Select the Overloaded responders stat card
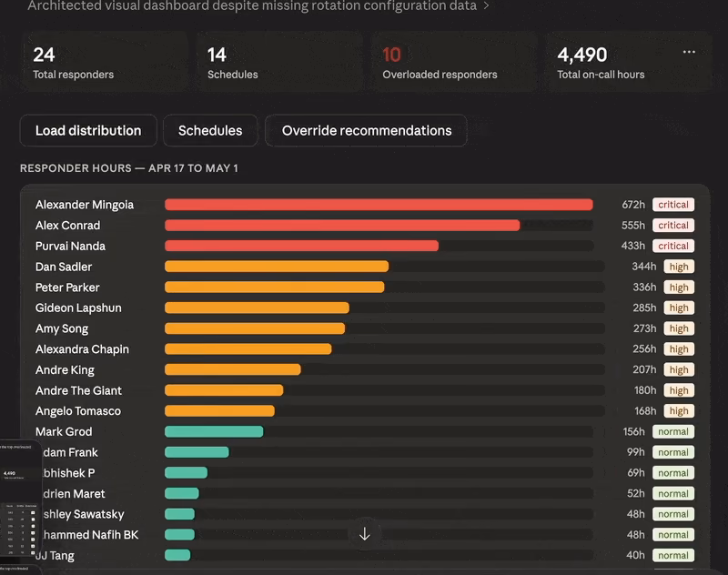Screen dimensions: 728x575 [x=454, y=62]
